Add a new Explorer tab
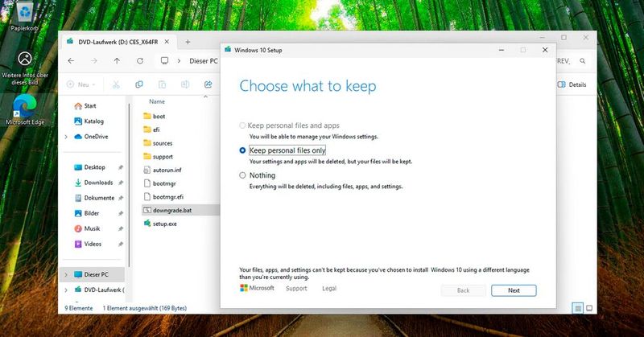The width and height of the screenshot is (644, 337). [188, 42]
